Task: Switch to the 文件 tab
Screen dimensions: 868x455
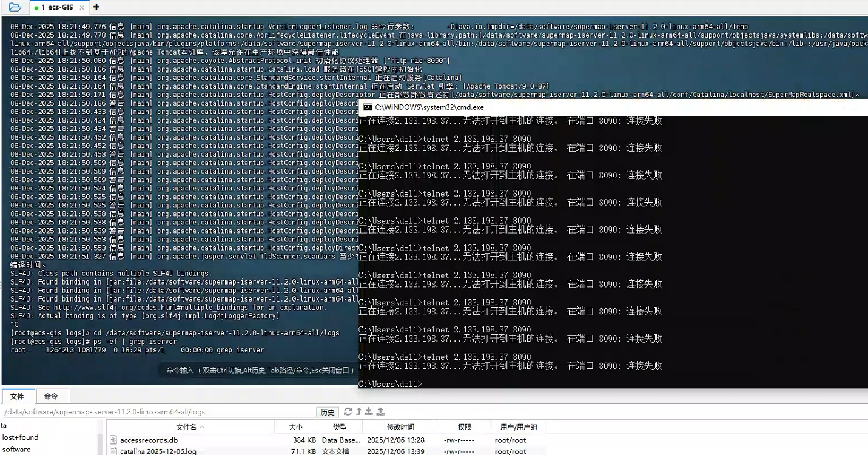Action: (x=17, y=396)
